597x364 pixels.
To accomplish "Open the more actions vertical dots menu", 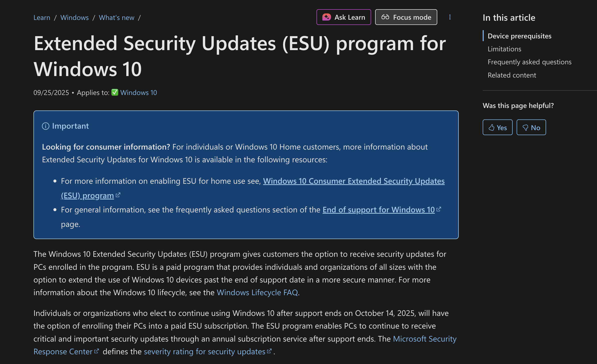I will point(450,17).
